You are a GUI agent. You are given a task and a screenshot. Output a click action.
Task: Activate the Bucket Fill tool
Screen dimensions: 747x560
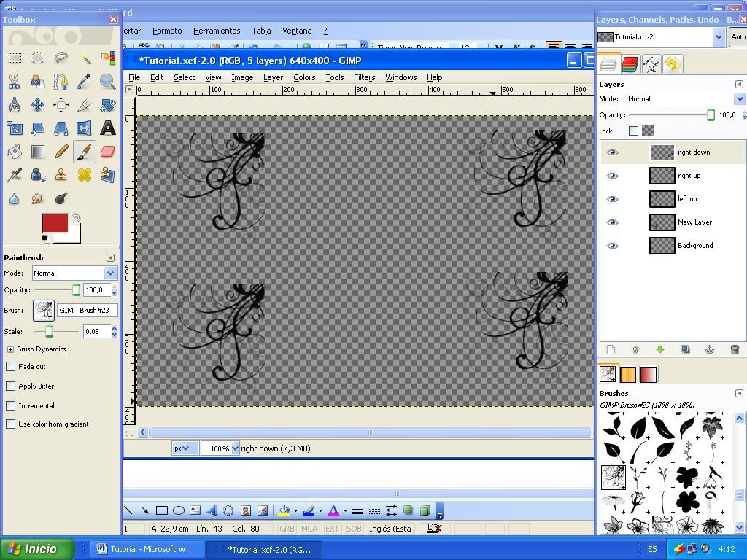coord(15,150)
